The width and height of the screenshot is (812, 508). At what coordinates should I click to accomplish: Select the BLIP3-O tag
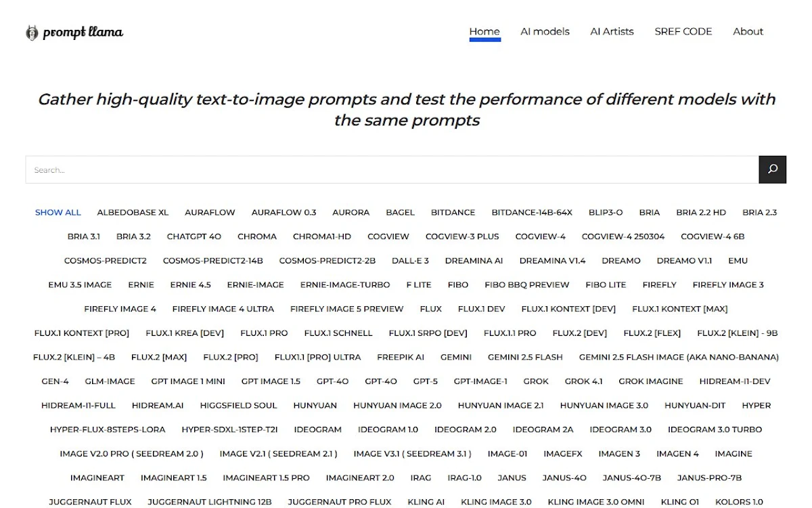tap(606, 212)
